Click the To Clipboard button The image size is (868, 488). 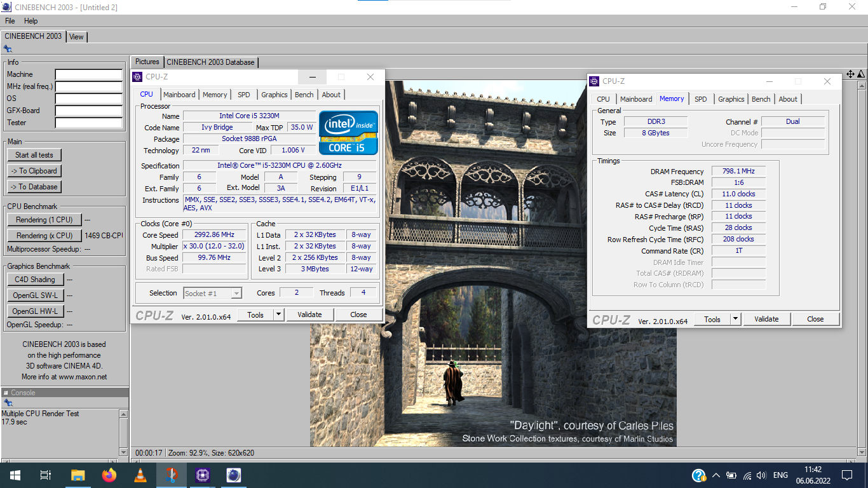coord(34,171)
